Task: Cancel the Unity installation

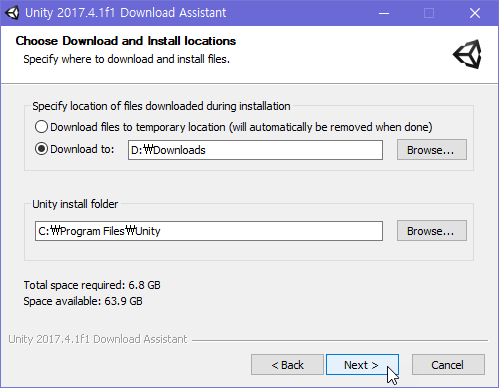Action: (448, 365)
